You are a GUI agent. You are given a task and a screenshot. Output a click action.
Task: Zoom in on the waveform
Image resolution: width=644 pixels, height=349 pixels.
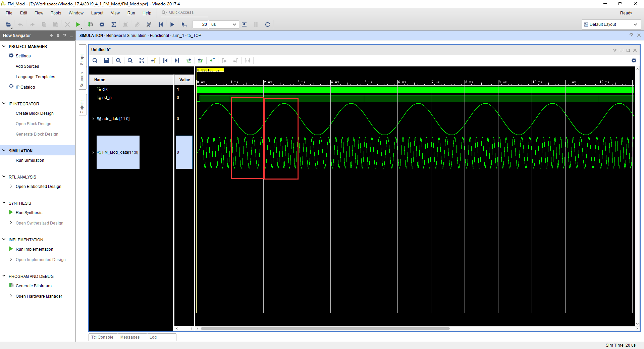tap(118, 60)
